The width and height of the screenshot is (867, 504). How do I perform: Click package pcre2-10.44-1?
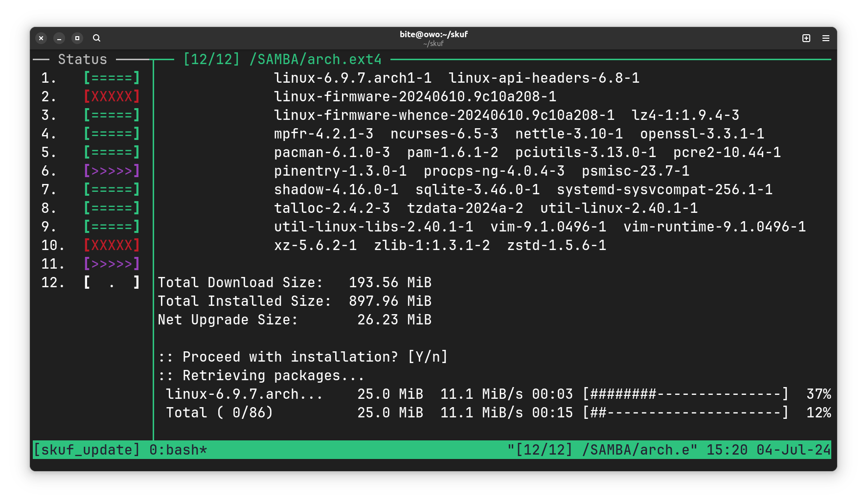click(727, 152)
